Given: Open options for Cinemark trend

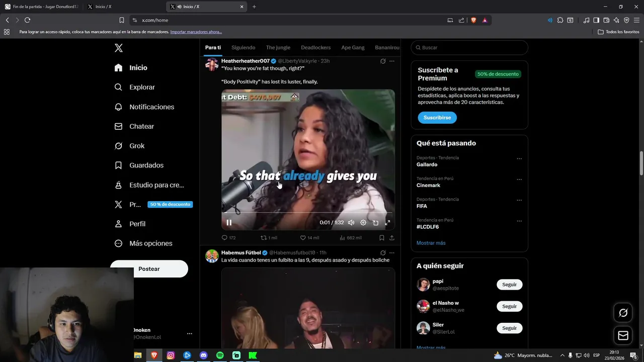Looking at the screenshot, I should coord(519,179).
